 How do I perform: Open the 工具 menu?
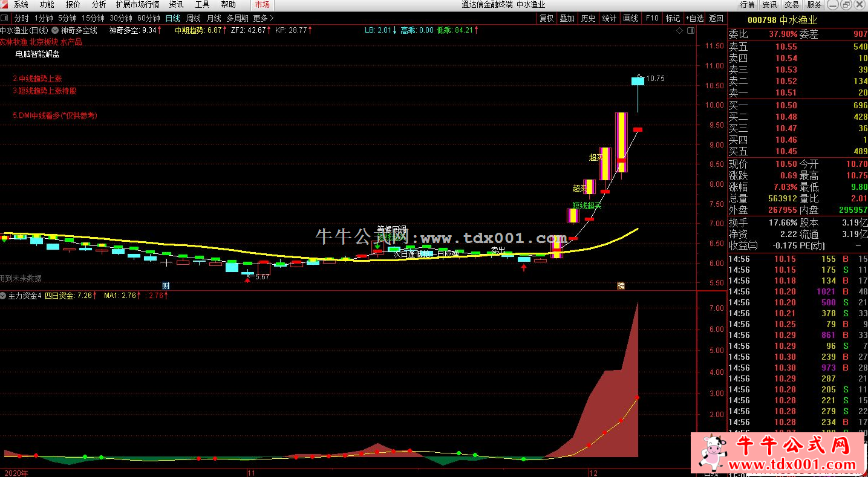coord(202,4)
